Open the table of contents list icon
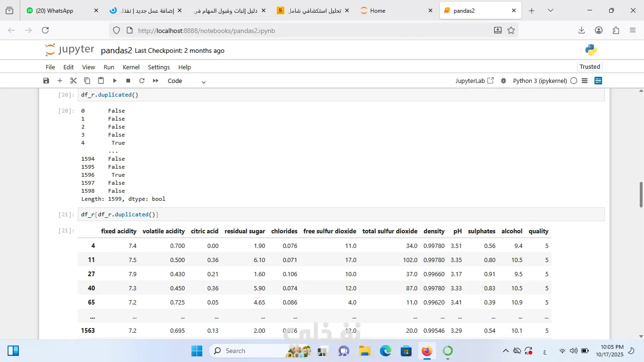644x362 pixels. (585, 81)
